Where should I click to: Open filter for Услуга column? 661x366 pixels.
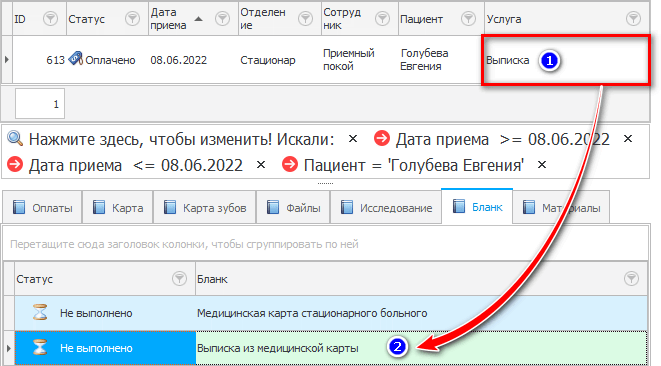633,19
